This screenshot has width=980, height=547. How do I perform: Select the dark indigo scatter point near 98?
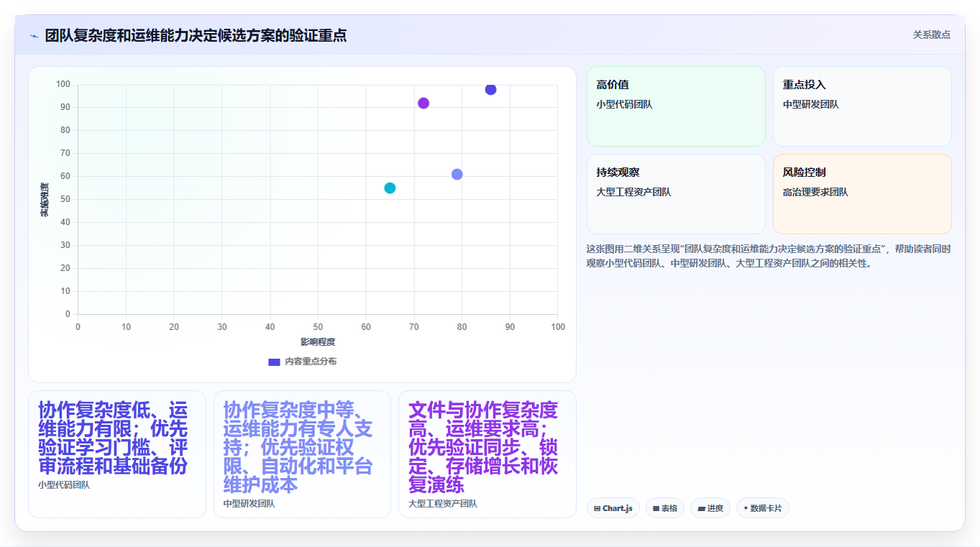coord(490,89)
